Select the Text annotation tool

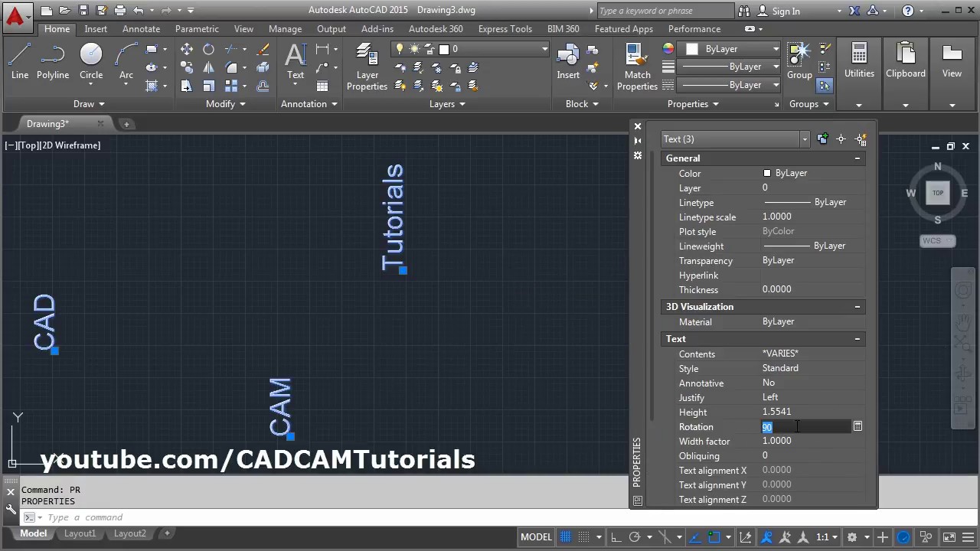(296, 61)
